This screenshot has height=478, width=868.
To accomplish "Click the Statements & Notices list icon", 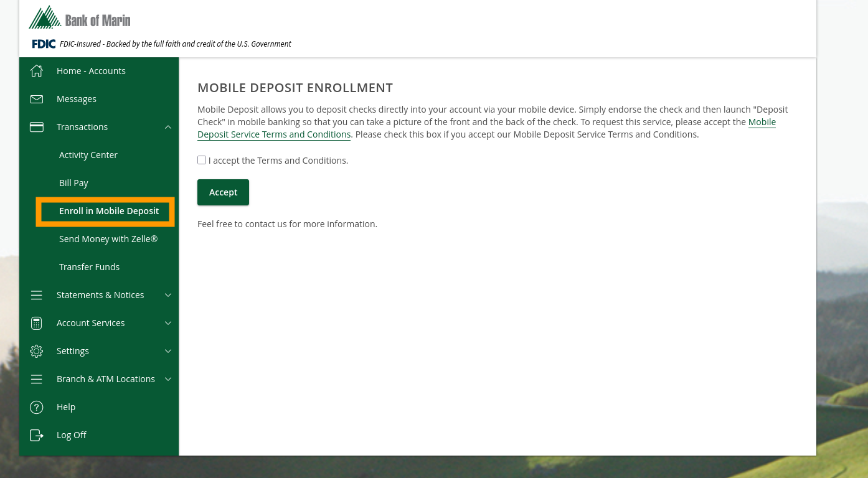I will click(36, 294).
